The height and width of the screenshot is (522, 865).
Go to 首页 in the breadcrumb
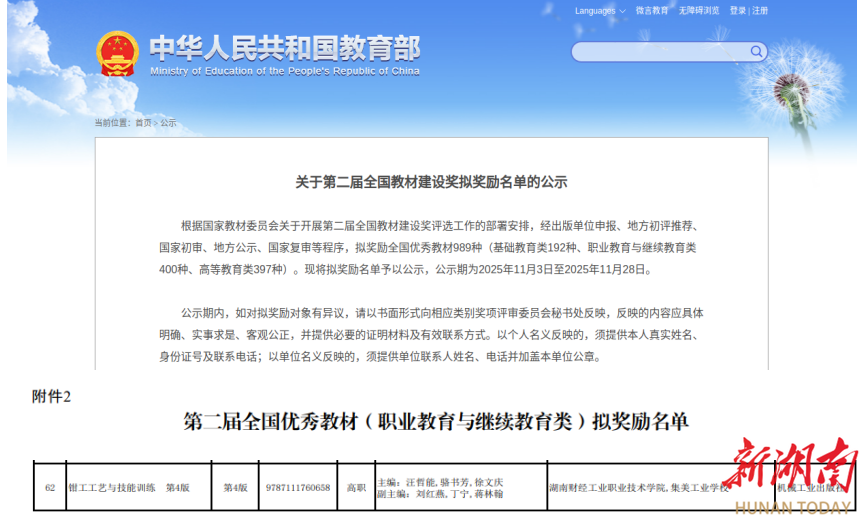coord(143,123)
